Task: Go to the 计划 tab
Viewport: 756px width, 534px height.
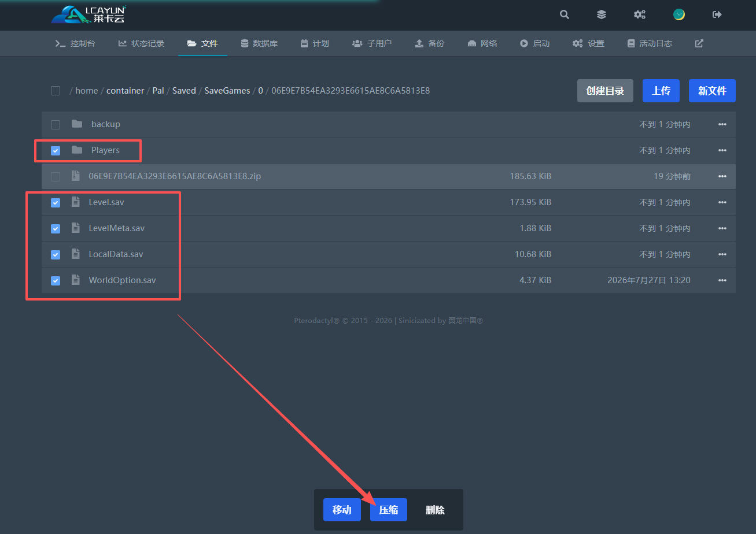Action: [315, 43]
